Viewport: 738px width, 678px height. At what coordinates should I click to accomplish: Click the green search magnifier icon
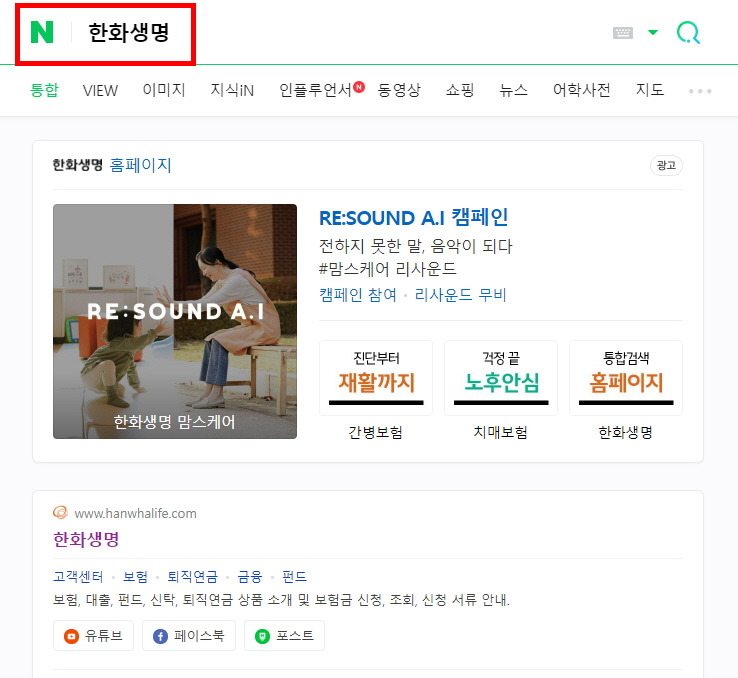tap(688, 33)
